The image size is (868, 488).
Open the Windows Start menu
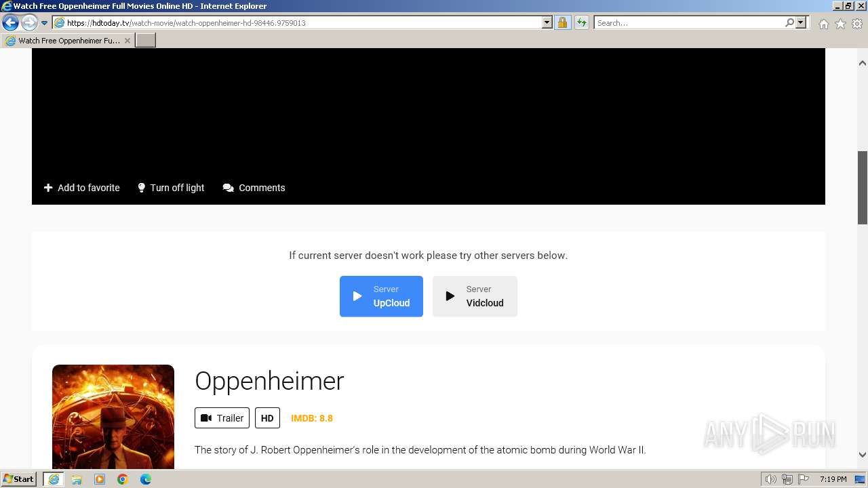(x=19, y=479)
